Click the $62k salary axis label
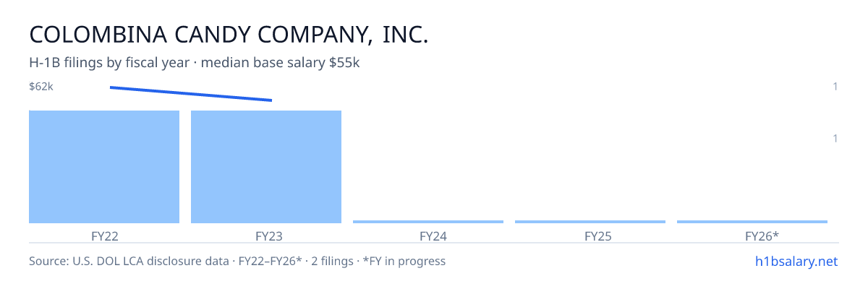The image size is (868, 289). tap(41, 87)
